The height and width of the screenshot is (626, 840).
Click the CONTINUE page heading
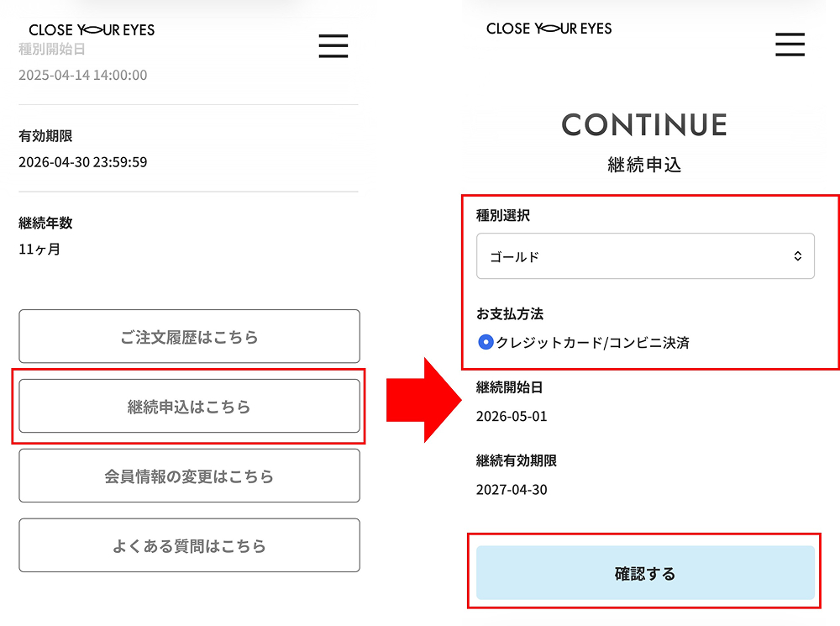click(644, 125)
